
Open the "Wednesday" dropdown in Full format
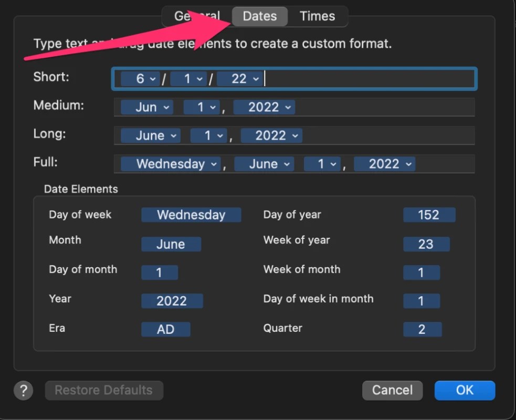pos(169,164)
